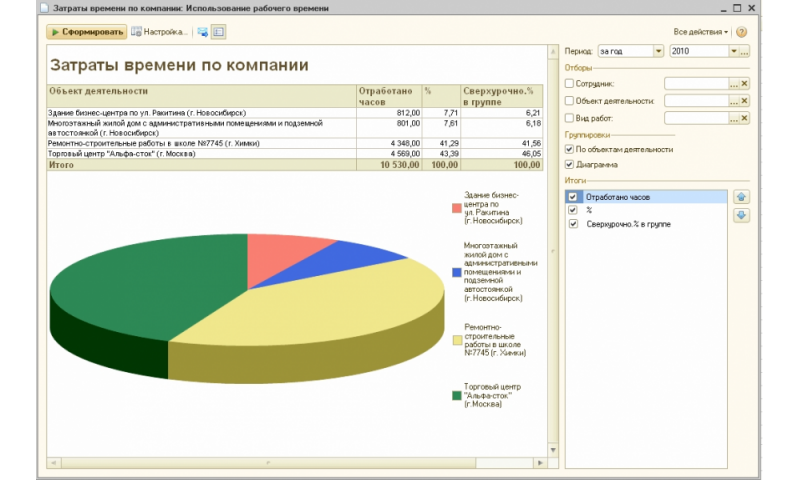Clear the Сотрудник filter with X icon

click(x=744, y=84)
